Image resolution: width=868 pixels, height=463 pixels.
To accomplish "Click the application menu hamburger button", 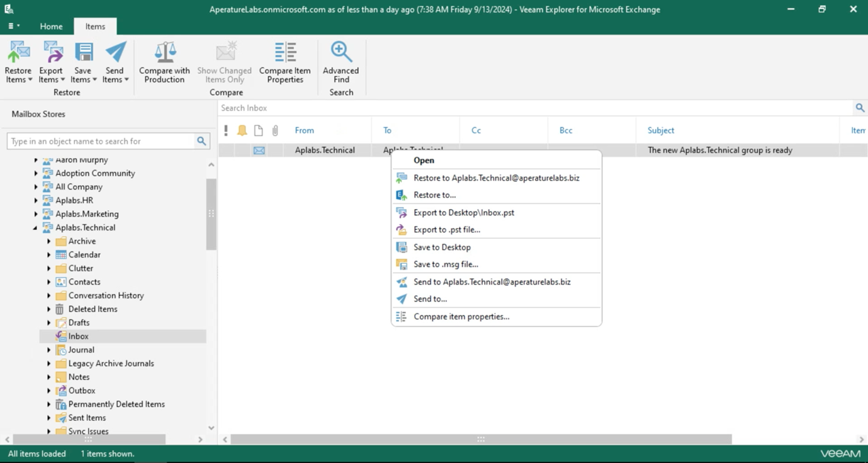I will point(14,26).
